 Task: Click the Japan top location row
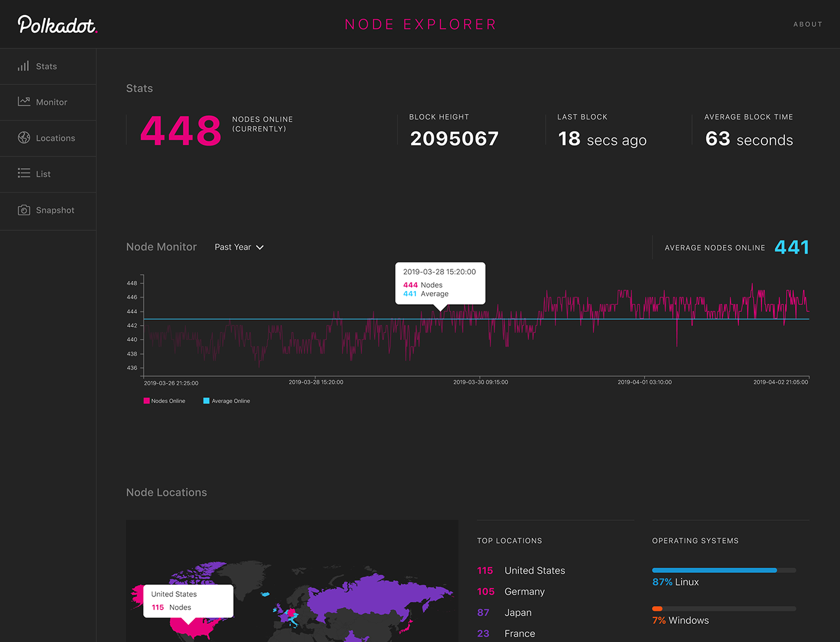[505, 613]
